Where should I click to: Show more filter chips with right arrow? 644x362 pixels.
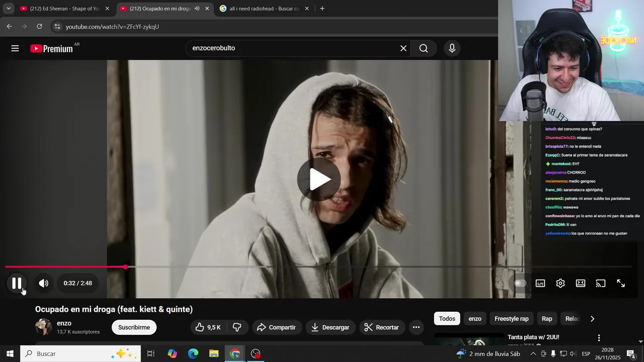tap(592, 319)
